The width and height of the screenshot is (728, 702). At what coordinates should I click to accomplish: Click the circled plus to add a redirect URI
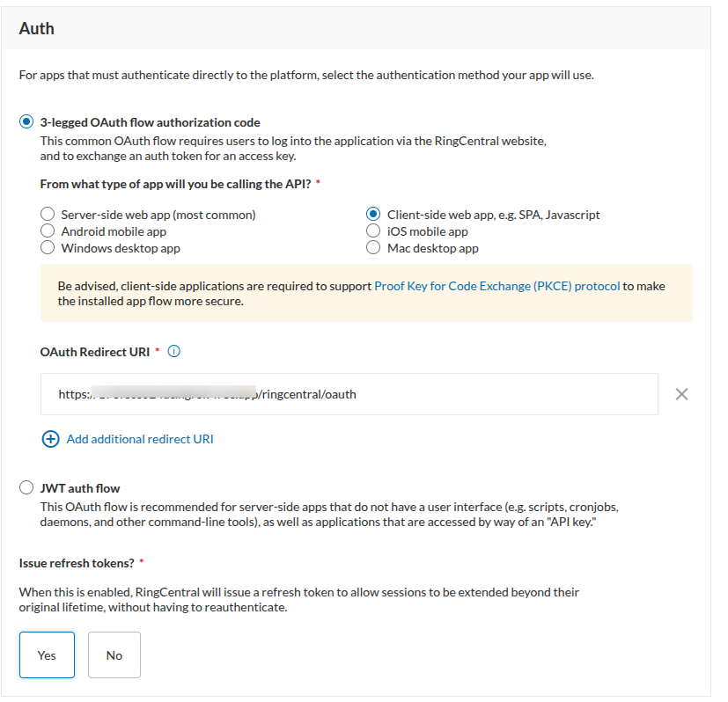tap(51, 438)
